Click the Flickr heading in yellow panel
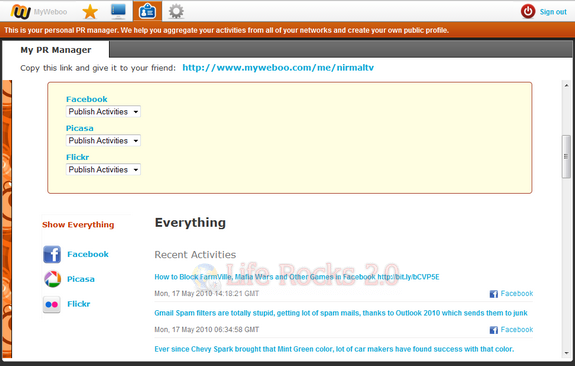Viewport: 575px width, 366px height. 77,157
